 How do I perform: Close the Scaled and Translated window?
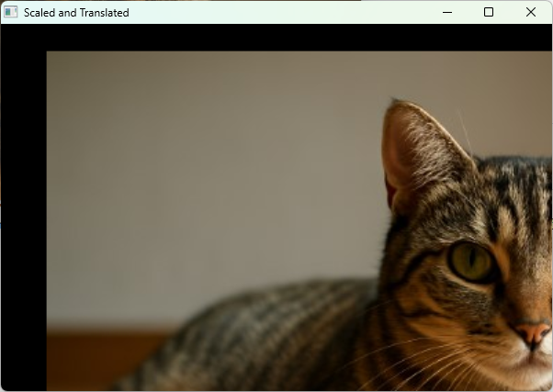point(530,12)
